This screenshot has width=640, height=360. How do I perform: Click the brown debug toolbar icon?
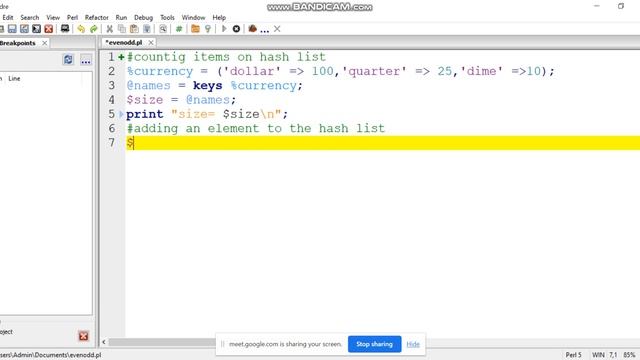tap(253, 29)
